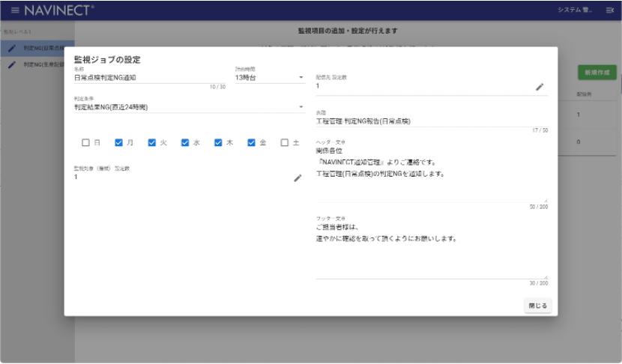
Task: Click the 配信先 column header in background table
Action: [584, 94]
